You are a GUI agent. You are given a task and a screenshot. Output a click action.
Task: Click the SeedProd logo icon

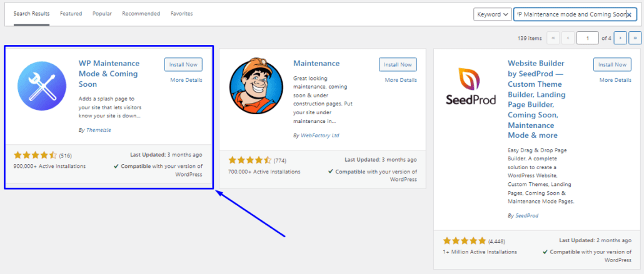tap(471, 86)
